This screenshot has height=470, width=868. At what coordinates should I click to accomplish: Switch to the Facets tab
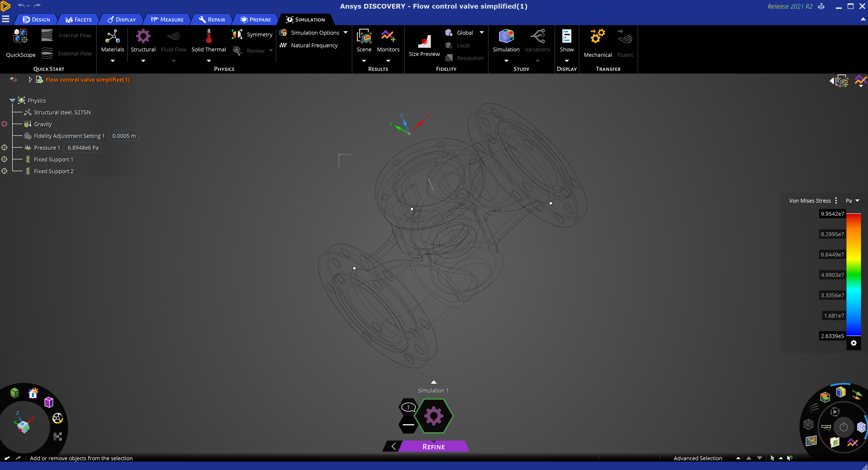pyautogui.click(x=79, y=19)
